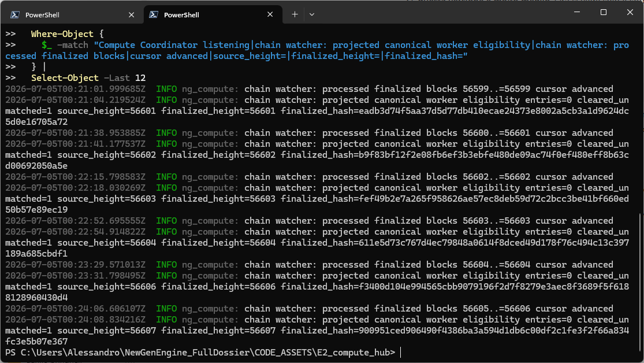Click source_height=56606 value
644x363 pixels.
pos(107,287)
